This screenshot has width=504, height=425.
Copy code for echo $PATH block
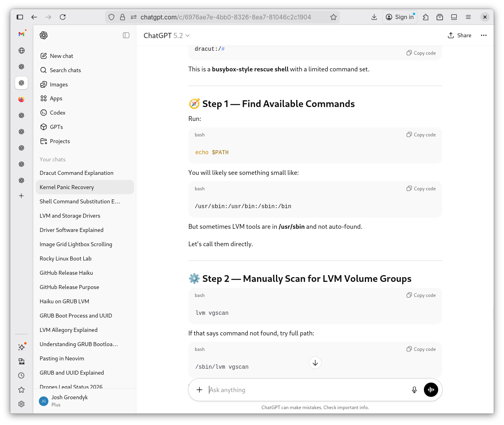tap(421, 135)
